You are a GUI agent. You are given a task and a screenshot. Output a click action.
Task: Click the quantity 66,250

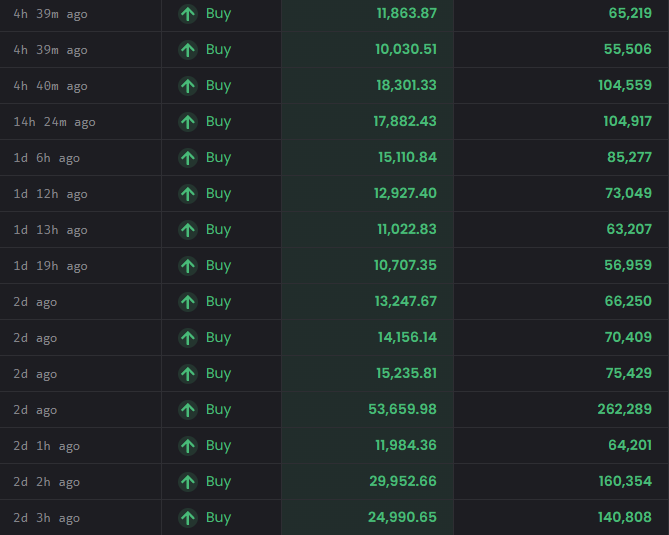pyautogui.click(x=628, y=301)
